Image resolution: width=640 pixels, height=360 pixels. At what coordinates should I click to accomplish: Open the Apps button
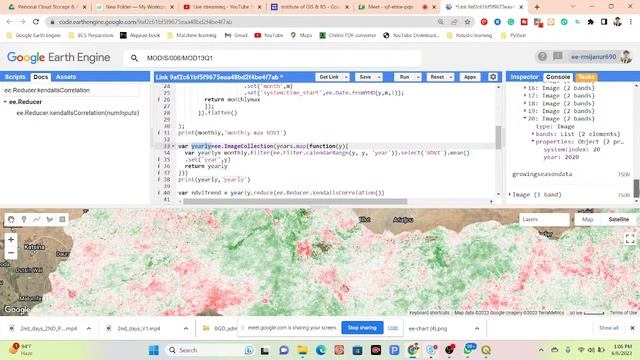click(470, 77)
